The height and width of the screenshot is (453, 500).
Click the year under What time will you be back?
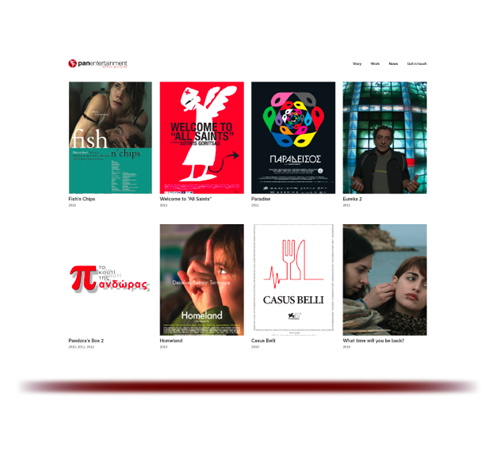click(x=346, y=347)
